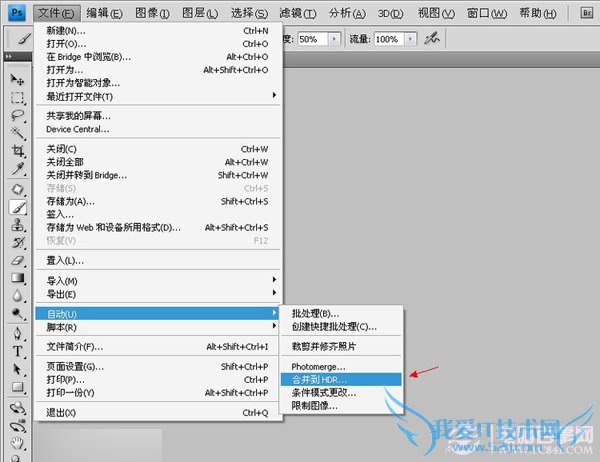
Task: Select the Brush tool in toolbox
Action: (x=17, y=207)
